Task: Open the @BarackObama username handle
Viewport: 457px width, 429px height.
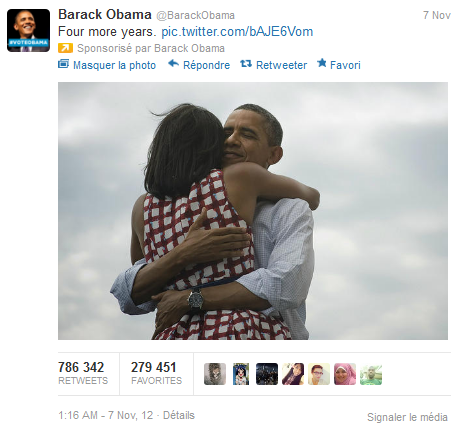Action: (x=196, y=15)
